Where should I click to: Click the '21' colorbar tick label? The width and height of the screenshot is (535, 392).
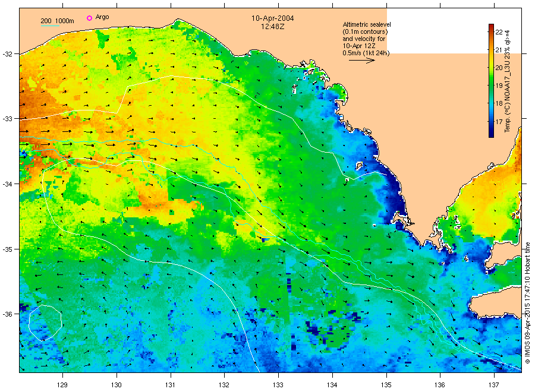(499, 50)
